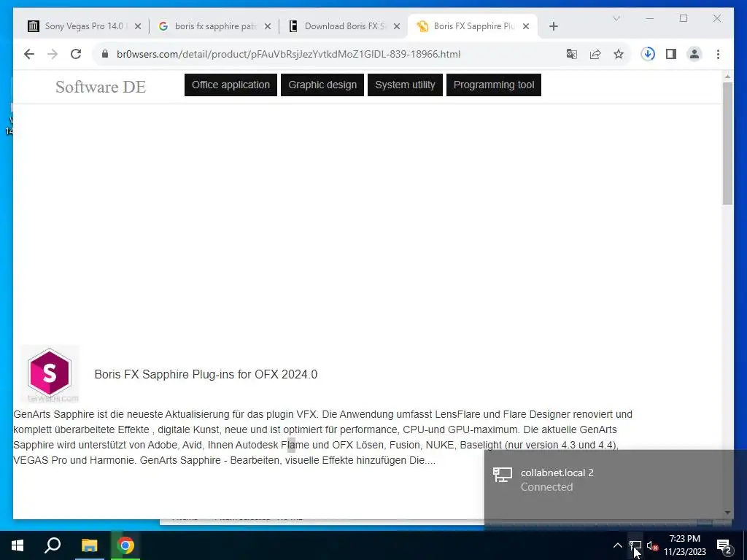
Task: Click the scrollbar down arrow
Action: [727, 513]
